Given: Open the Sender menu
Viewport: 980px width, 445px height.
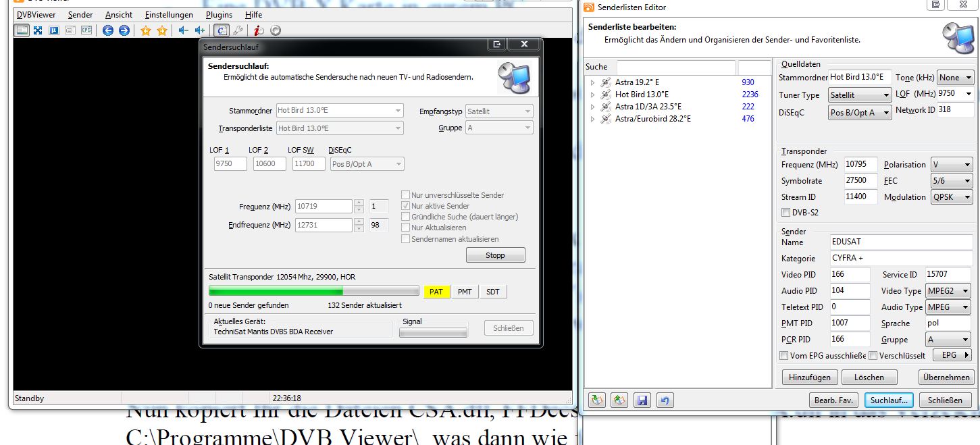Looking at the screenshot, I should pos(80,15).
